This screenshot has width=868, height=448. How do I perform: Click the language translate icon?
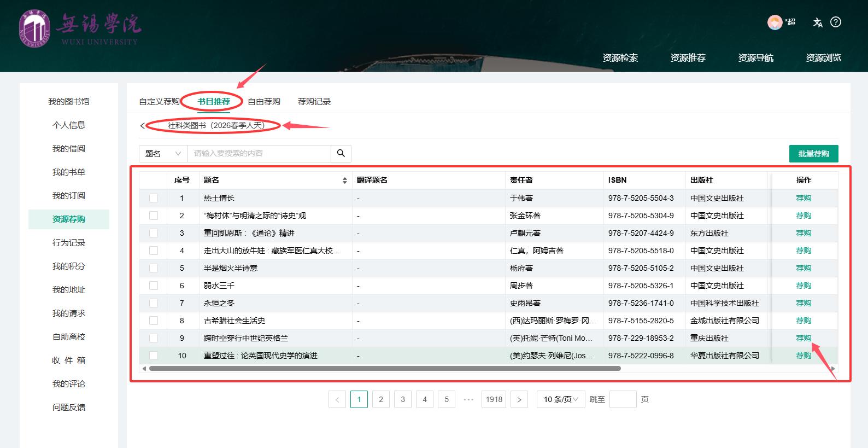(x=817, y=22)
